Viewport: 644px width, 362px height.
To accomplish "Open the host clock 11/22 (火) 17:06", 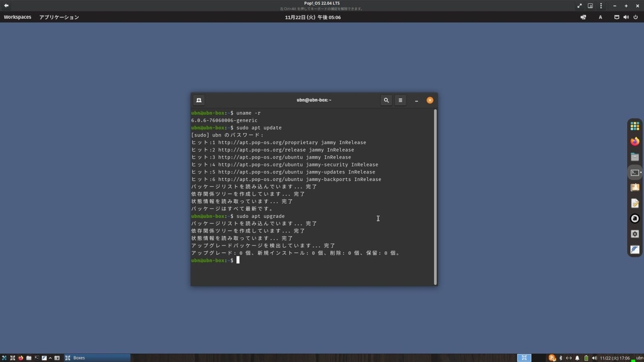I will (x=615, y=358).
